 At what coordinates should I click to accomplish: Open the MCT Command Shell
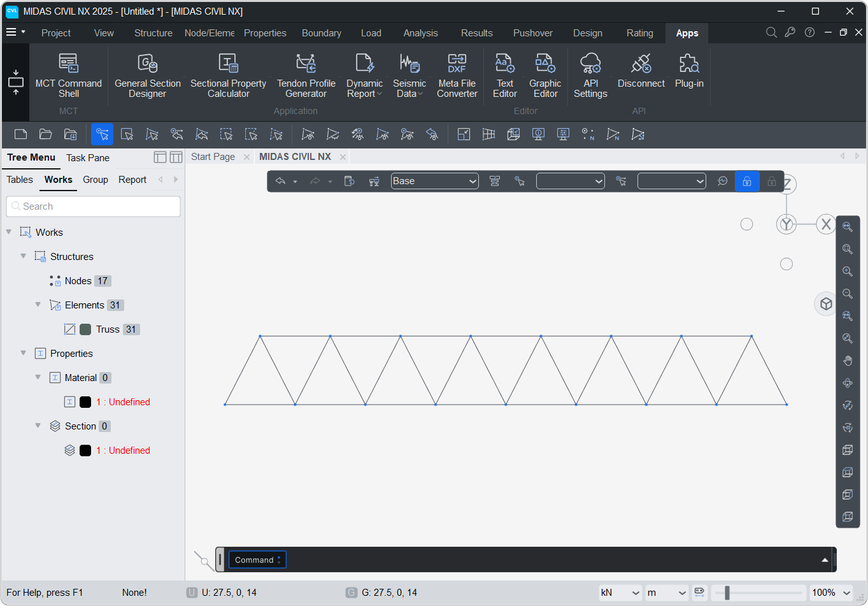point(69,75)
